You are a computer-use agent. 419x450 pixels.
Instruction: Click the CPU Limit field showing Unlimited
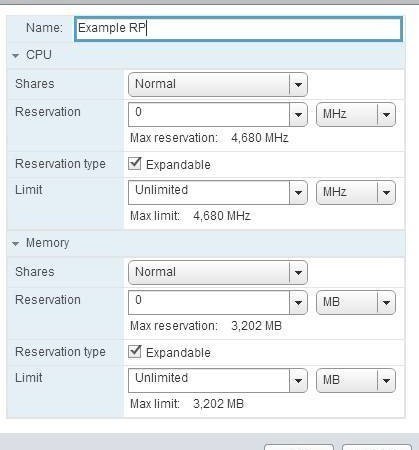[x=209, y=192]
